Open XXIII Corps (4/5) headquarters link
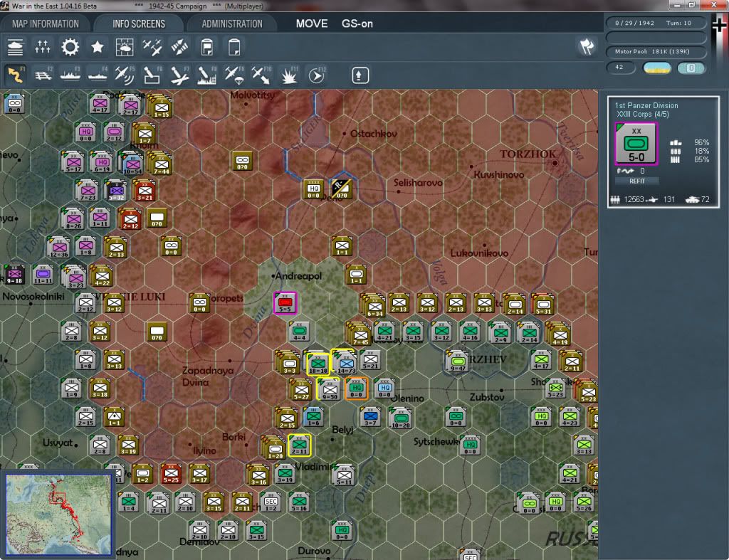The image size is (729, 560). click(643, 115)
